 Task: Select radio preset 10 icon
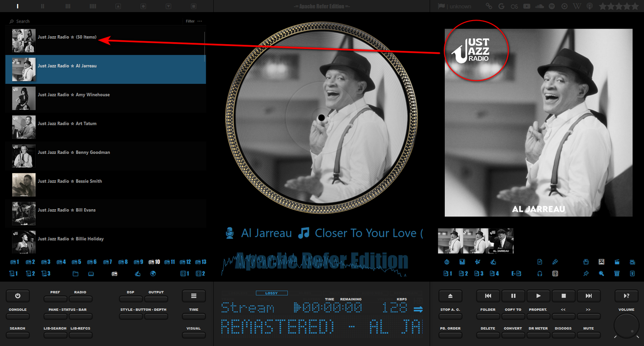click(x=154, y=262)
